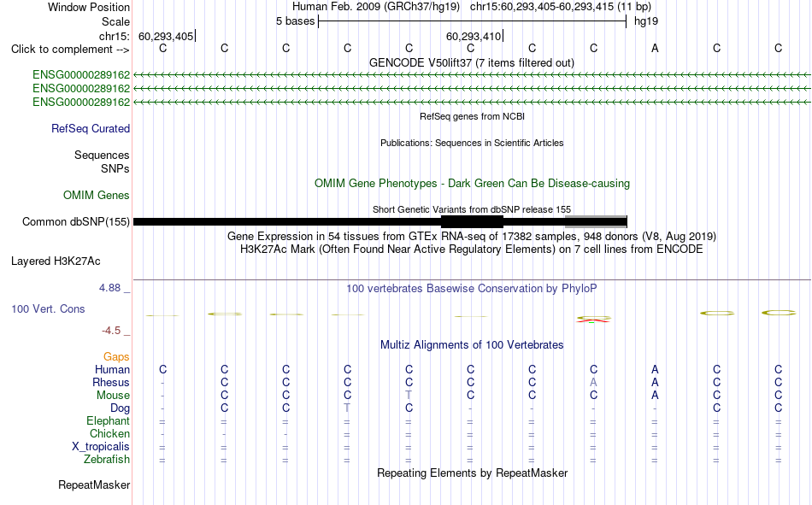Screen dimensions: 812x505
Task: Select the Human species label
Action: click(x=112, y=369)
